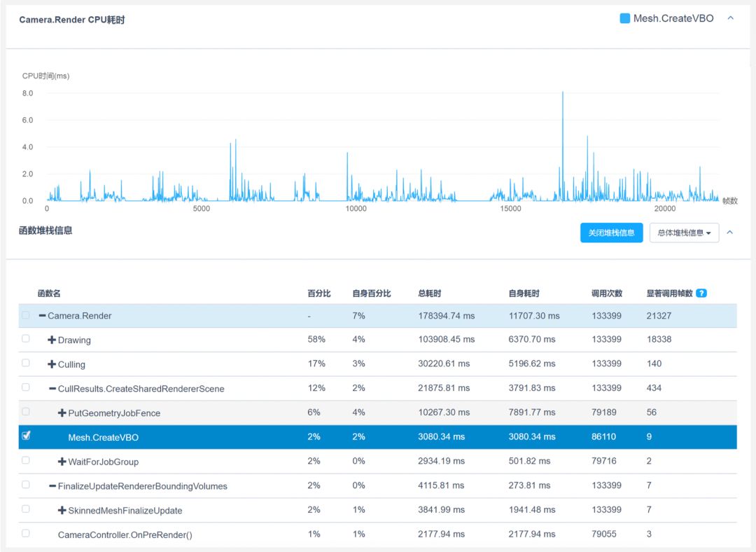
Task: Tick the WaitForJobGroup row checkbox
Action: pyautogui.click(x=26, y=460)
